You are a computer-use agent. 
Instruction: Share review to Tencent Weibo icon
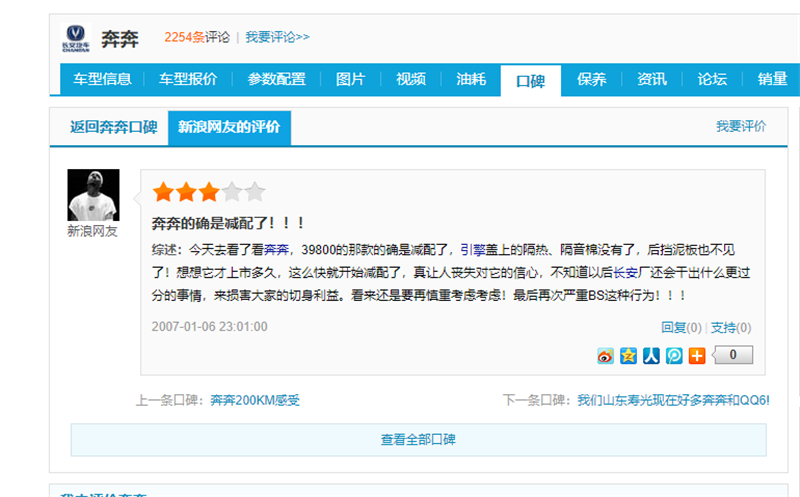(674, 355)
